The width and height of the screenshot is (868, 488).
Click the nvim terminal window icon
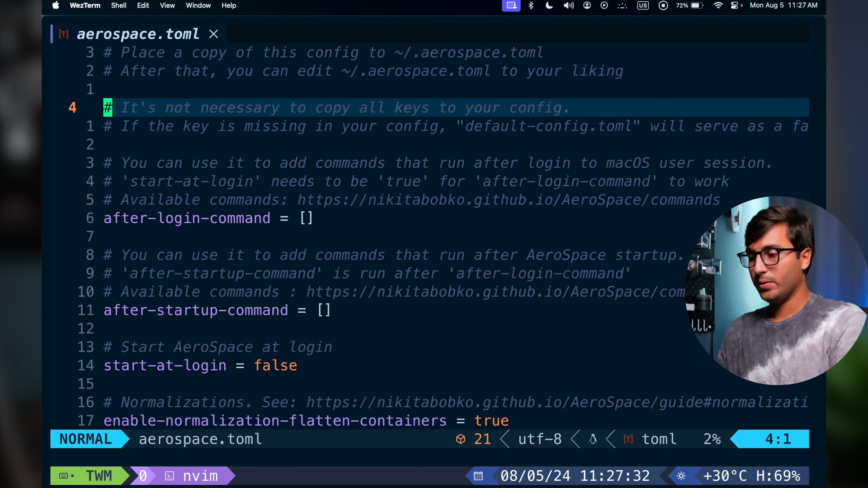169,476
